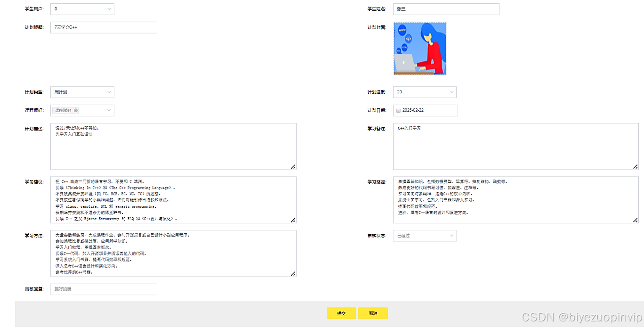Open the calendar icon in 计划日期 field
Image resolution: width=644 pixels, height=328 pixels.
click(397, 110)
